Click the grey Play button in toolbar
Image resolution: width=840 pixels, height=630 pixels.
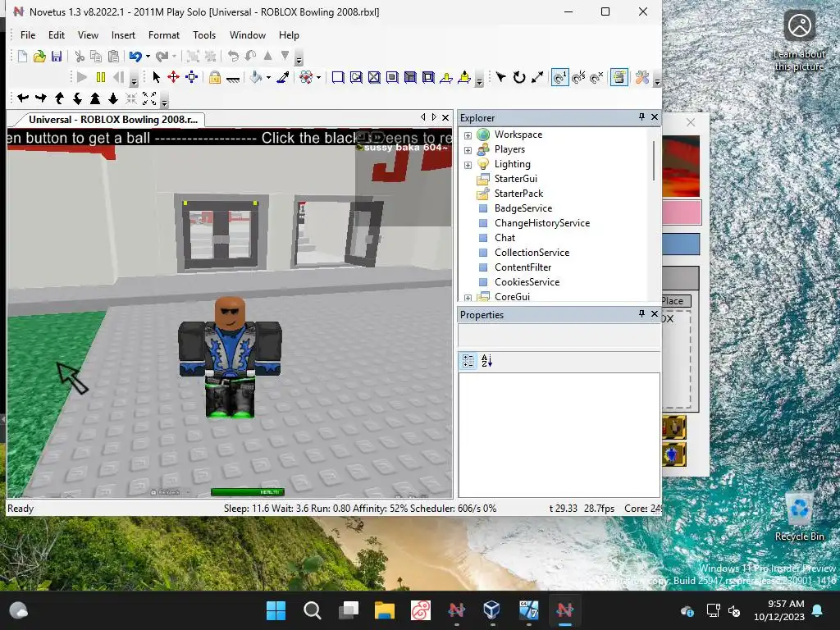(x=82, y=77)
